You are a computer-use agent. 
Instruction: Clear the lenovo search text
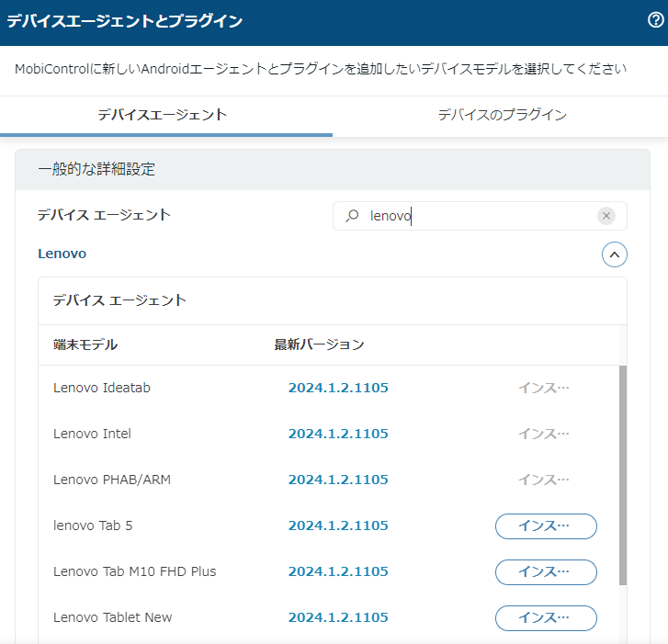click(606, 216)
